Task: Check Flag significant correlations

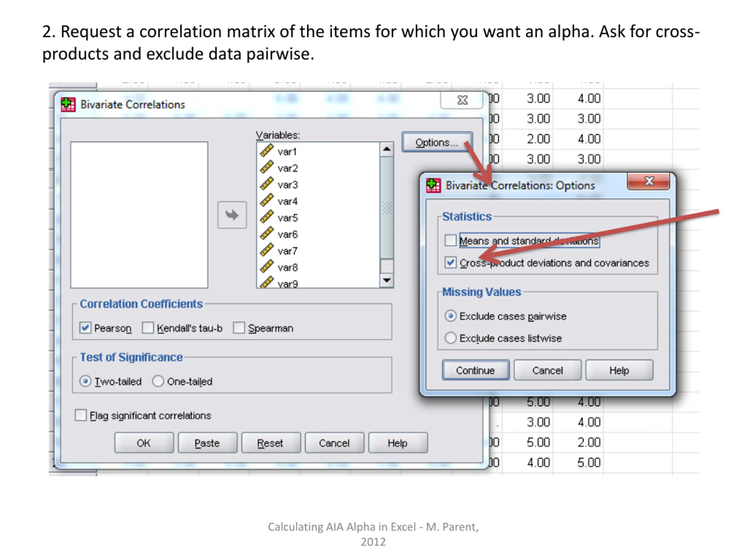Action: [x=80, y=415]
